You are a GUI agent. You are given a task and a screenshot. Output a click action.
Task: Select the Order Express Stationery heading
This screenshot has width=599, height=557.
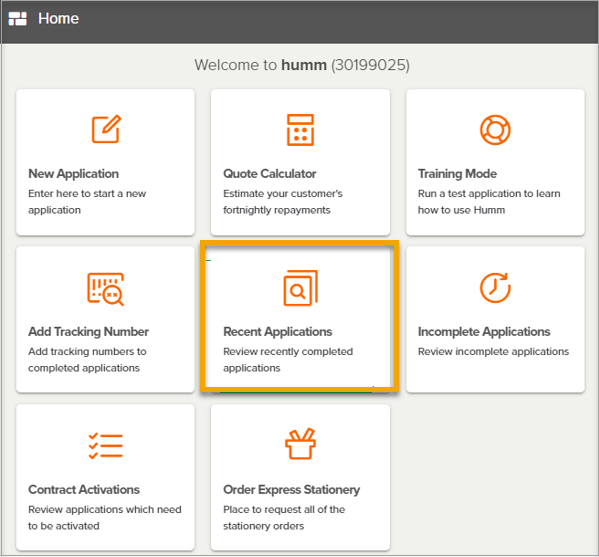[291, 489]
